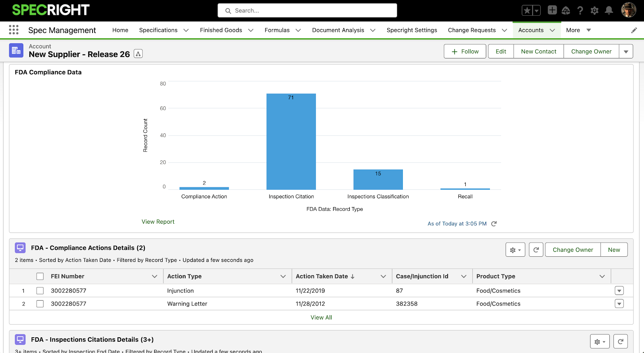Image resolution: width=644 pixels, height=353 pixels.
Task: Click the Account record building icon
Action: pos(16,50)
